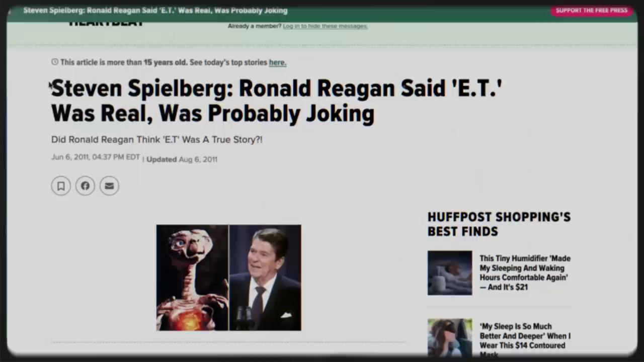Open the $14 Contoured Mask article link
This screenshot has width=644, height=362.
point(525,340)
